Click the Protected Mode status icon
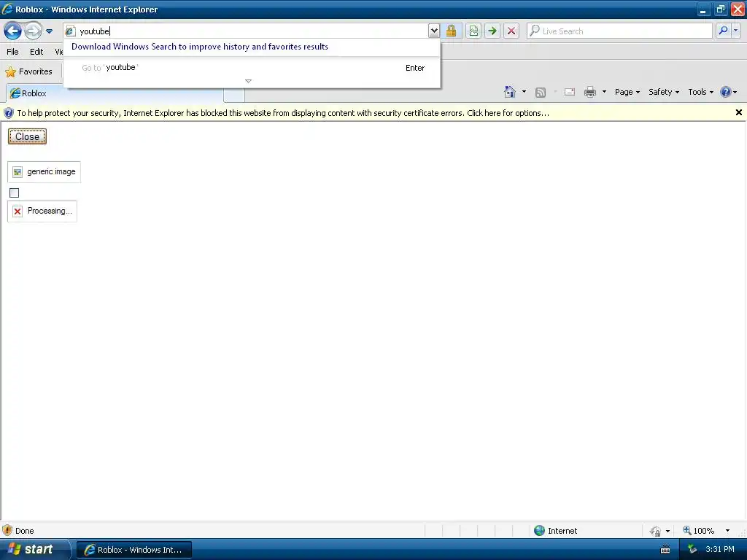 (x=656, y=531)
